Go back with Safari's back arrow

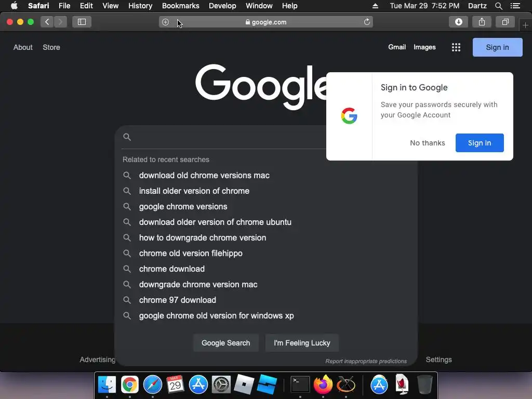[x=47, y=22]
